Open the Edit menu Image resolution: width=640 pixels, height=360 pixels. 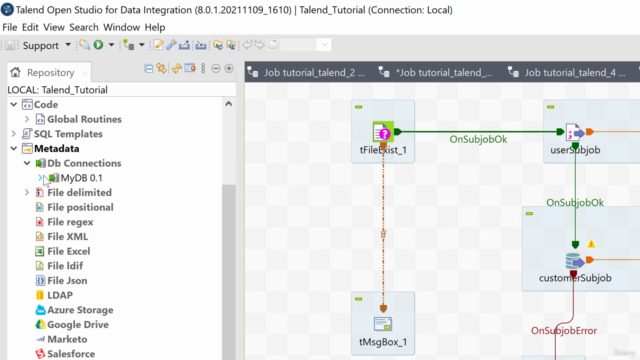(30, 27)
